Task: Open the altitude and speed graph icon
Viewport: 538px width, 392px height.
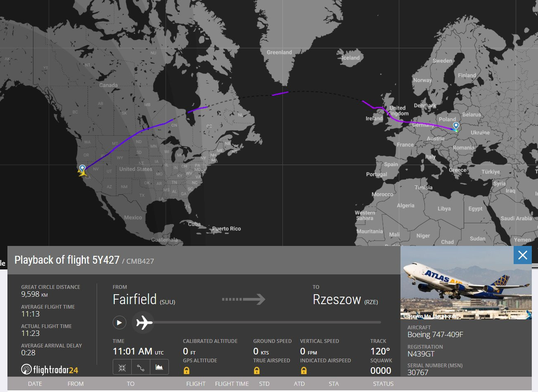Action: [159, 367]
